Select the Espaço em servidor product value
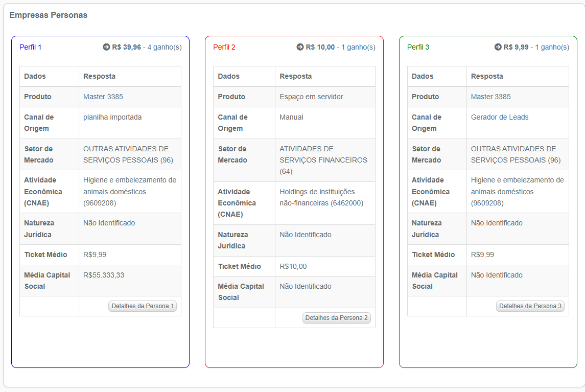 click(x=311, y=97)
